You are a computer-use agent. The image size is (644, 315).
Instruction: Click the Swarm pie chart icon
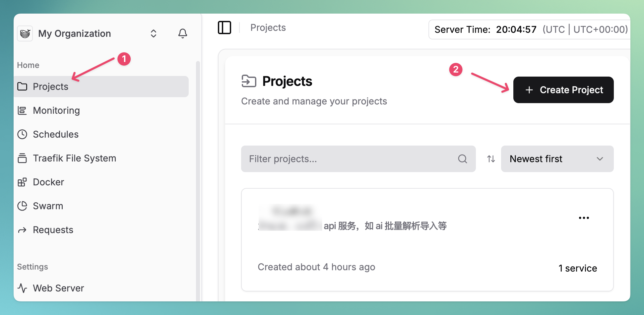[x=22, y=206]
